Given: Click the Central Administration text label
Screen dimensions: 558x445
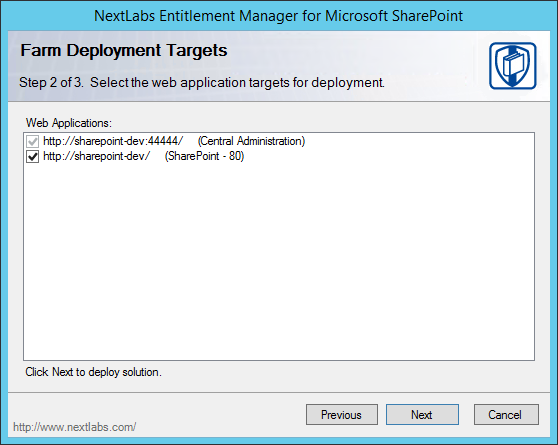Looking at the screenshot, I should (251, 141).
